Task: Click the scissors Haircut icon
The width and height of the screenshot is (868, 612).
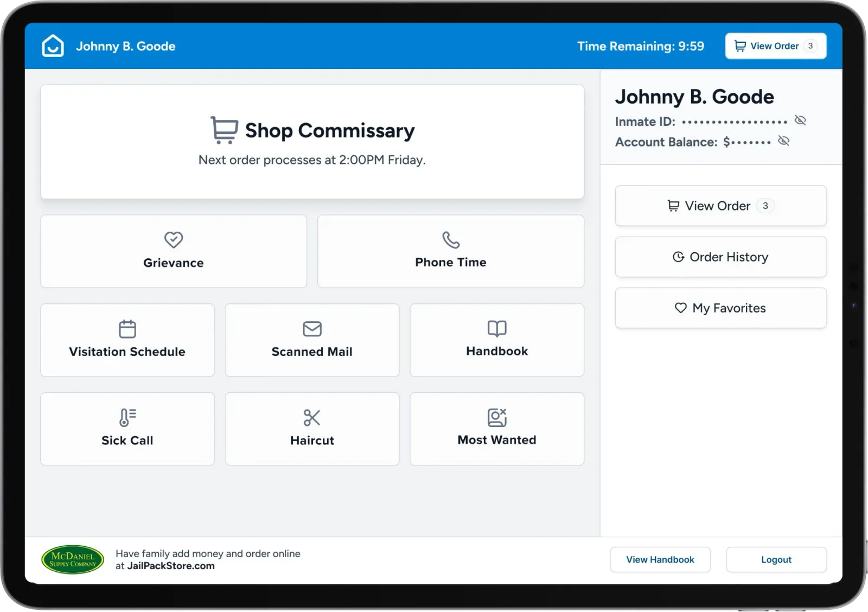Action: (x=312, y=417)
